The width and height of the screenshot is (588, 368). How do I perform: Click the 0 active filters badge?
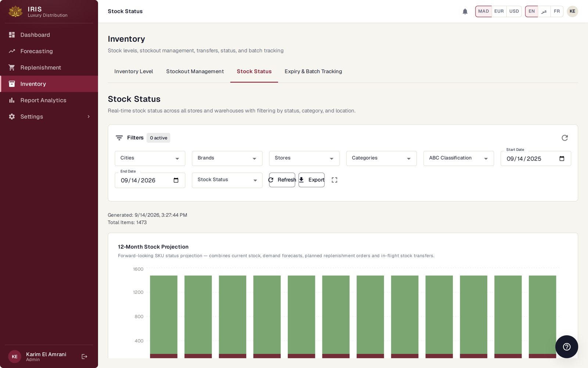click(158, 138)
